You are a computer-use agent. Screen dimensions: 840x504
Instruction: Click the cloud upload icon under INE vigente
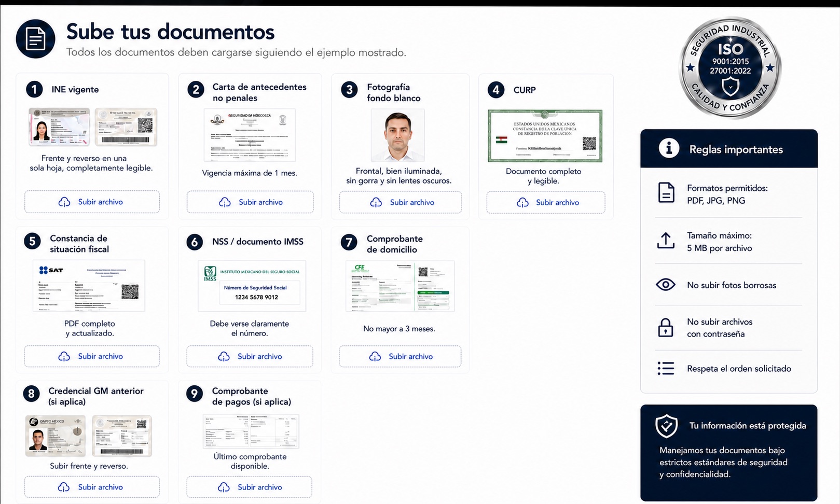pyautogui.click(x=64, y=202)
